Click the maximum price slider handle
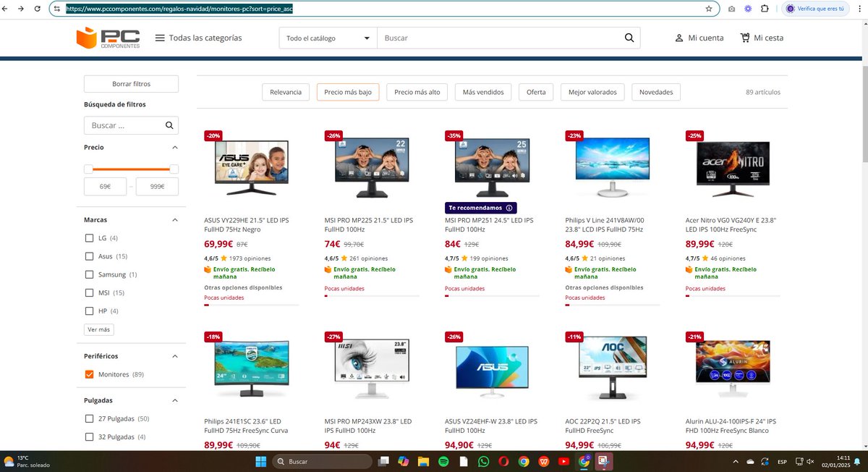The height and width of the screenshot is (472, 868). [174, 169]
